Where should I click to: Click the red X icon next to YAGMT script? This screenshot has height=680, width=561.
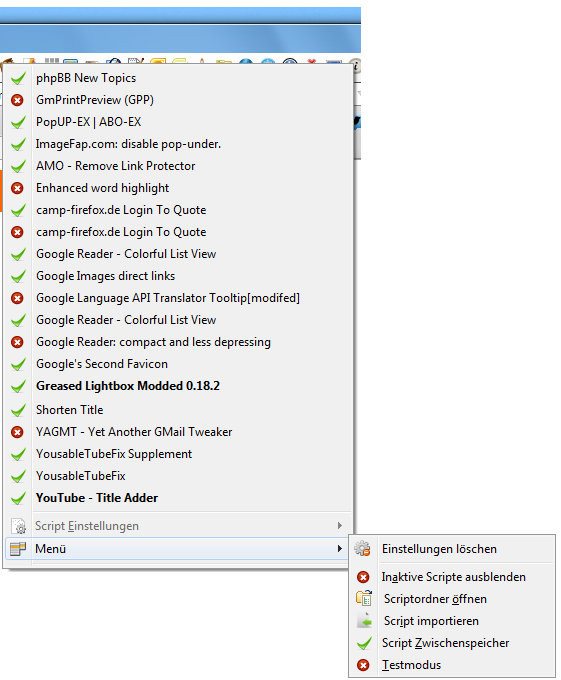[17, 432]
